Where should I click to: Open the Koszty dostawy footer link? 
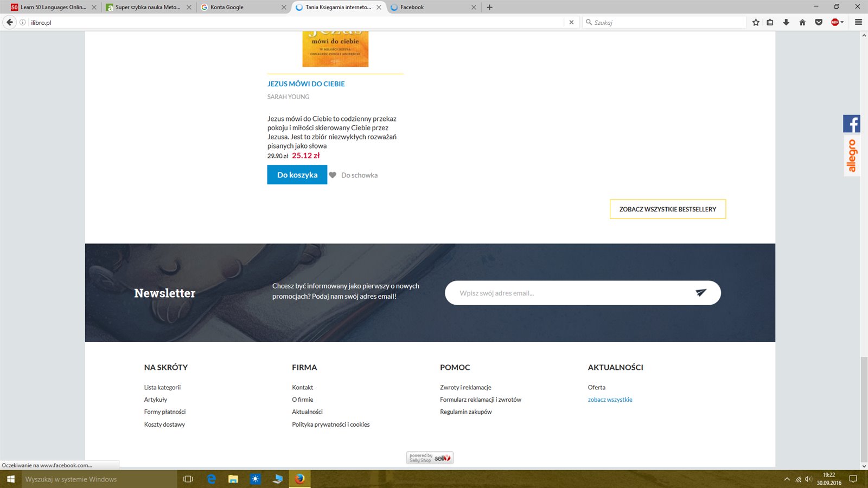pos(164,425)
